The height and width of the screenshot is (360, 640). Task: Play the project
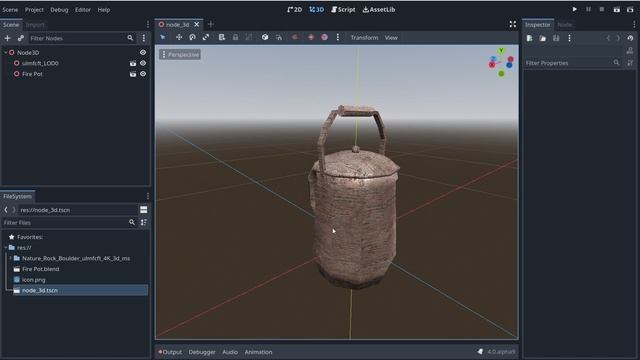[x=575, y=9]
